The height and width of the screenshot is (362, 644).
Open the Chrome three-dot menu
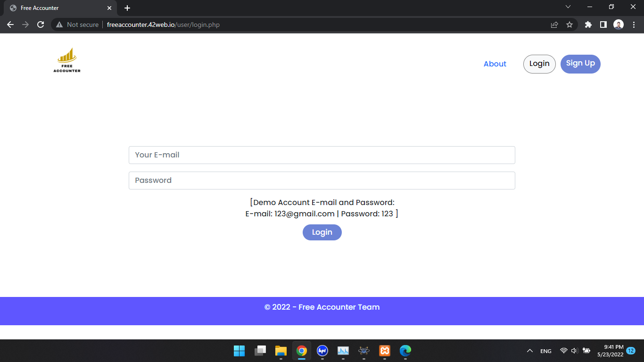(633, 24)
